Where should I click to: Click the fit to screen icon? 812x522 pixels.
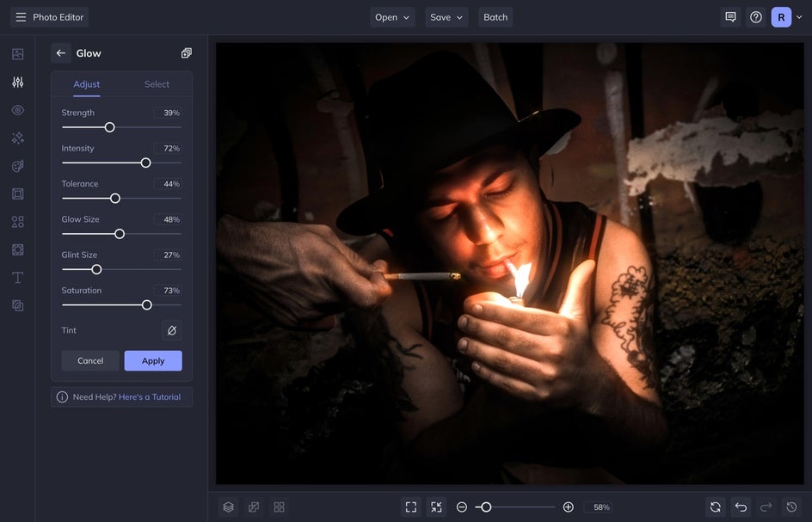pyautogui.click(x=411, y=507)
